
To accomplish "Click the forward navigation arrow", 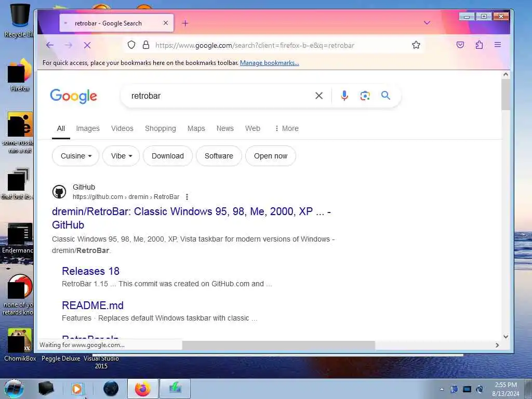I will 69,45.
